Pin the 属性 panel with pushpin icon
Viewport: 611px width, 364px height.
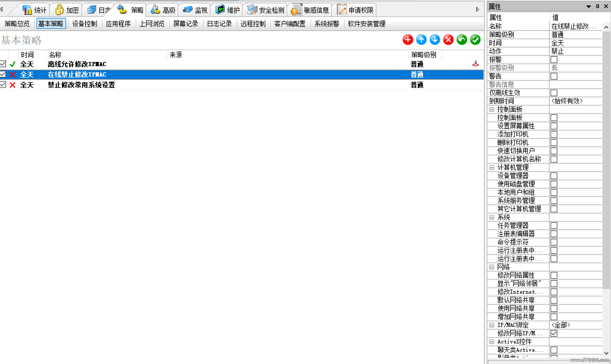tap(597, 6)
